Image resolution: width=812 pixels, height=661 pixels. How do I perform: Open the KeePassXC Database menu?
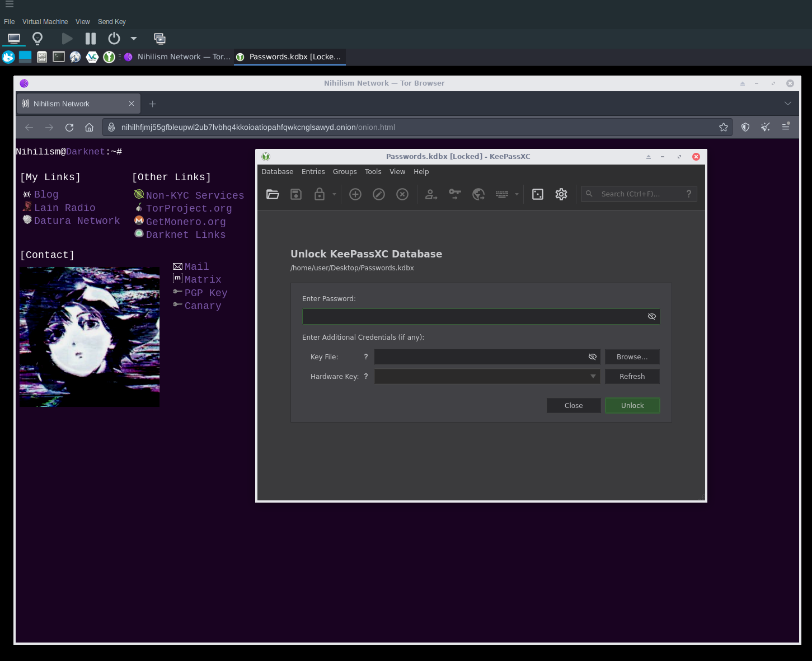coord(278,172)
